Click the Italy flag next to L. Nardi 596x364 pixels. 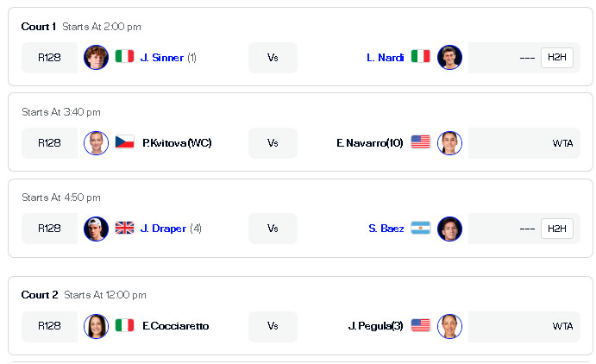(420, 56)
